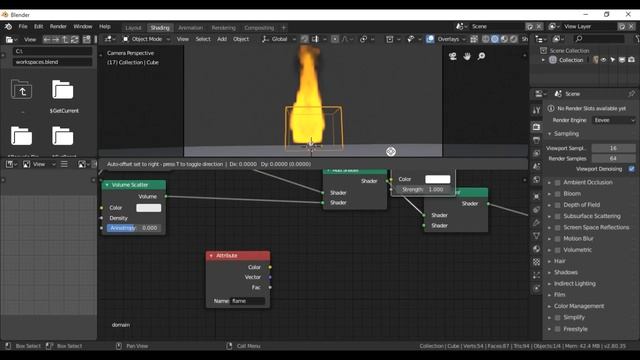Toggle Viewport Denoising checkbox

(631, 169)
